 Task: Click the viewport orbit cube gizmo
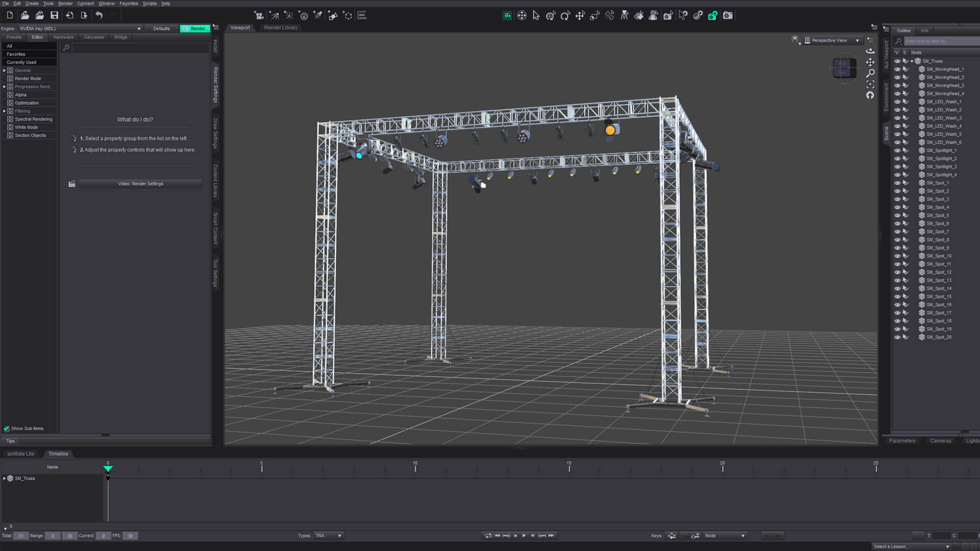click(x=844, y=68)
